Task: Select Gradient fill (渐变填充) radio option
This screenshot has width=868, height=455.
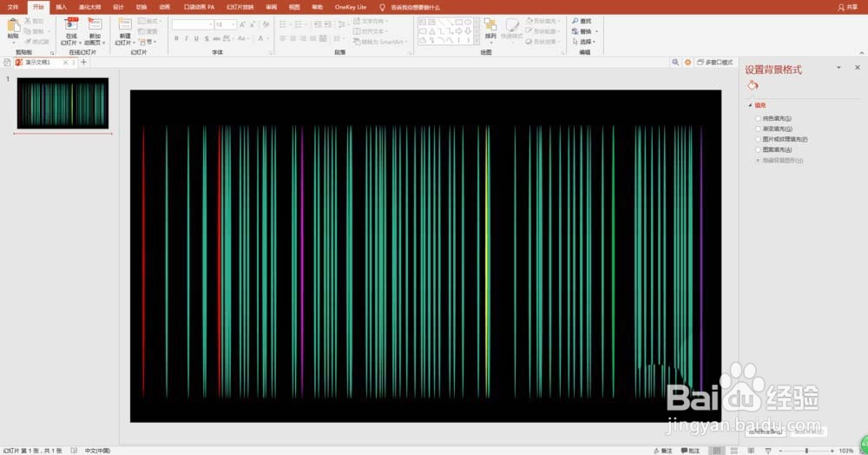Action: pos(758,129)
